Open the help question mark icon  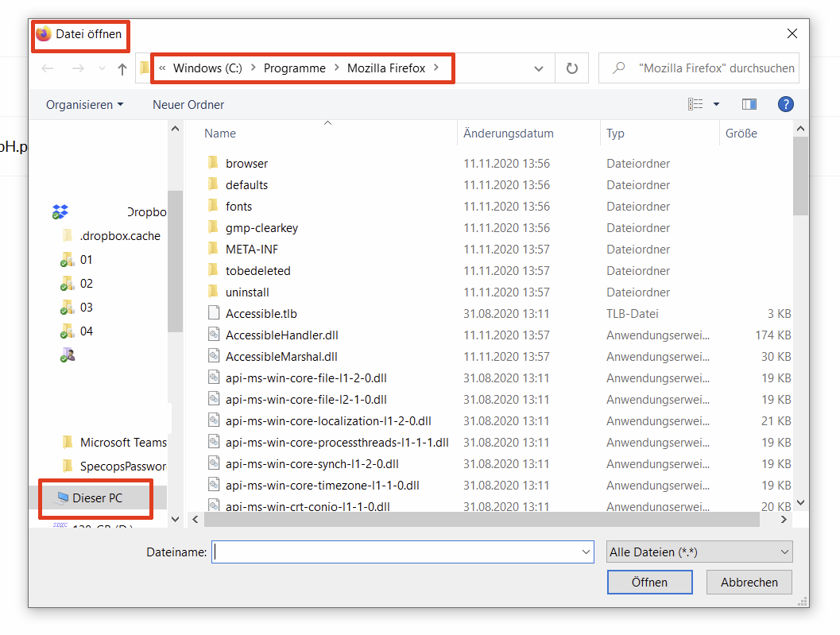[x=785, y=104]
